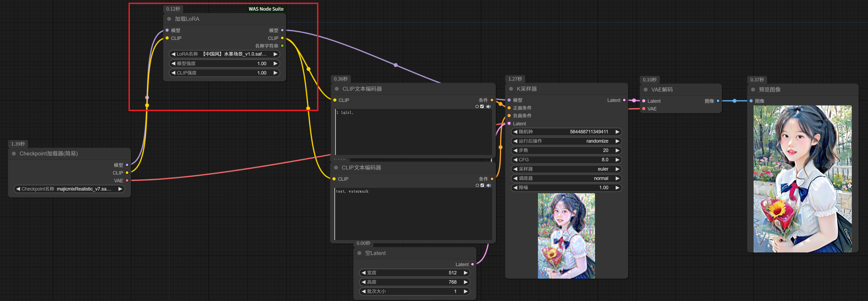Viewport: 868px width, 301px height.
Task: Uncheck the checkbox in the watermark prompt node
Action: [482, 185]
